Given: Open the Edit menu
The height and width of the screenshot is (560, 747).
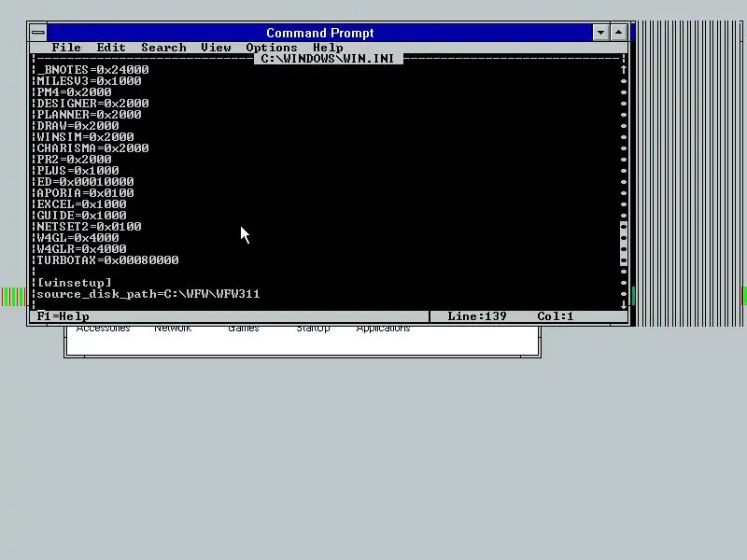Looking at the screenshot, I should tap(111, 48).
